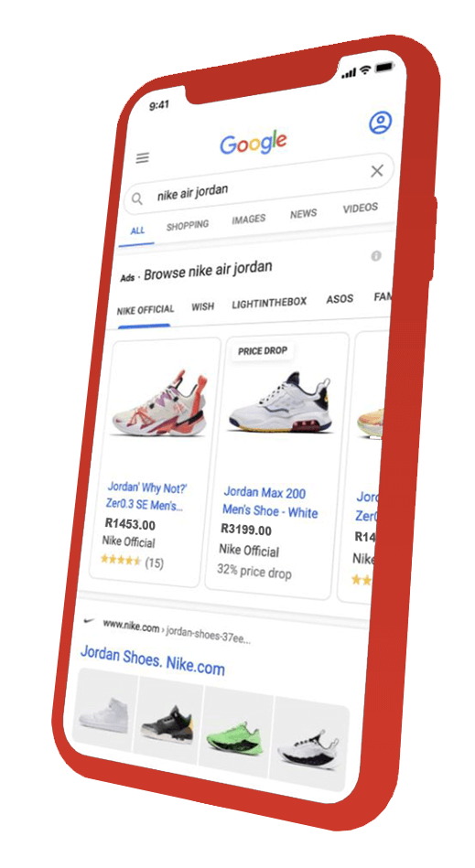Open the News tab
This screenshot has height=868, width=475.
(x=303, y=214)
